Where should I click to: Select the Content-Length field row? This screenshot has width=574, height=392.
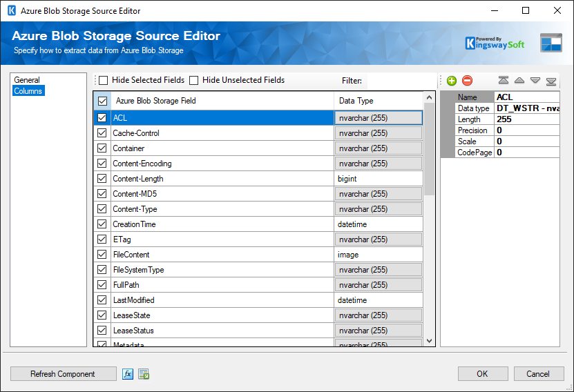tap(222, 179)
